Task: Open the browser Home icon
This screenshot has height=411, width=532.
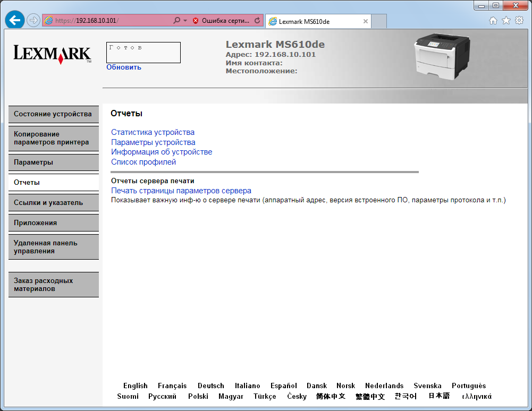Action: [493, 20]
